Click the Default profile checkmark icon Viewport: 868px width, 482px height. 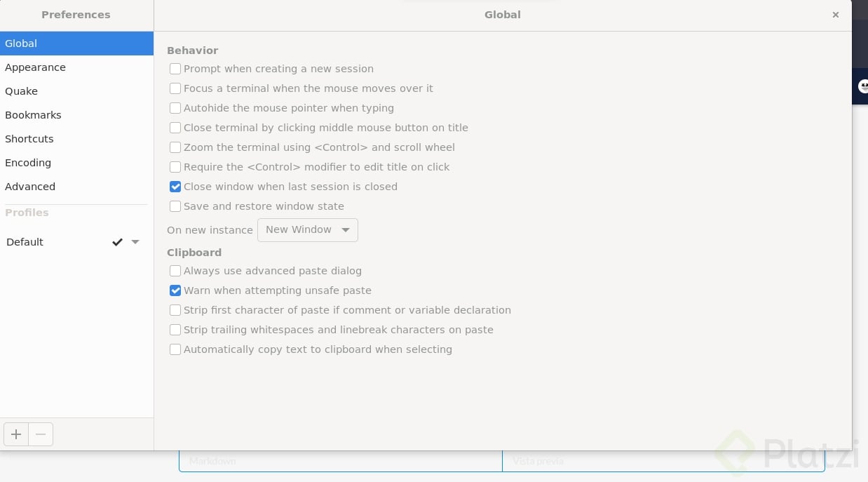[x=117, y=242]
